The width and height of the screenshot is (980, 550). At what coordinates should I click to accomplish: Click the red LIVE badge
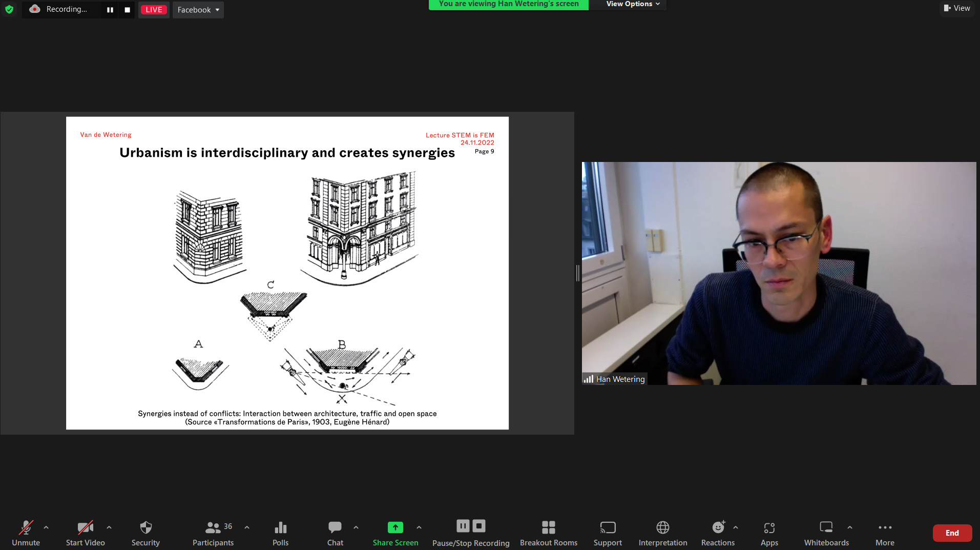[x=154, y=10]
